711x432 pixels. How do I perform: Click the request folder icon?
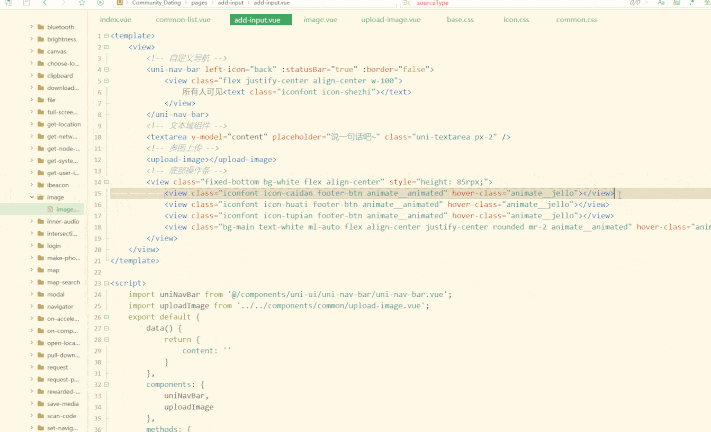(x=41, y=367)
